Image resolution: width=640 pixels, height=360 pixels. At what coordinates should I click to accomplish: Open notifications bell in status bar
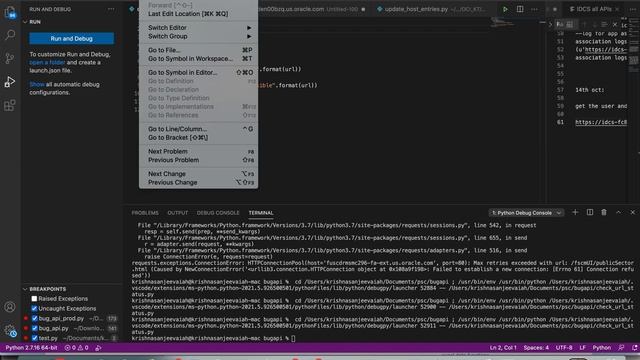tap(635, 348)
